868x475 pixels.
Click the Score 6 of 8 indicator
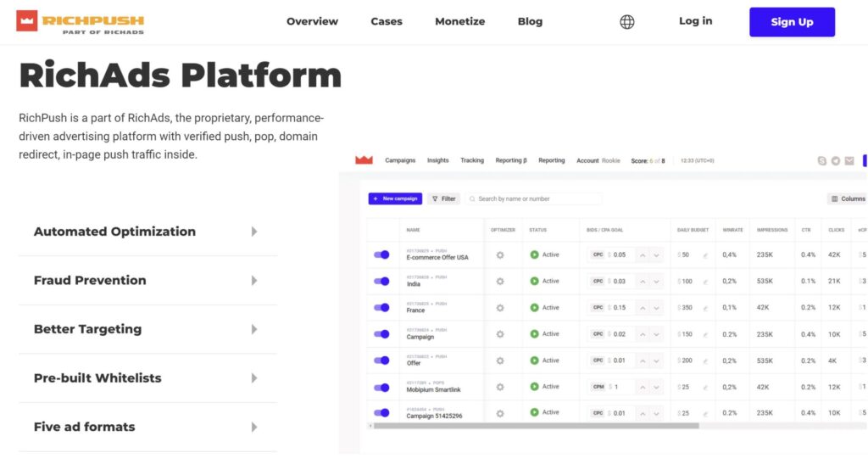point(648,160)
